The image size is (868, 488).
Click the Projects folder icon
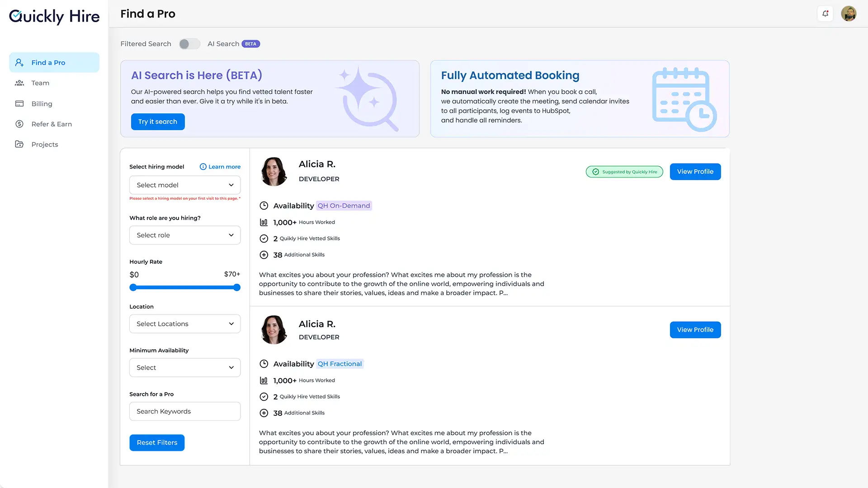pos(19,144)
